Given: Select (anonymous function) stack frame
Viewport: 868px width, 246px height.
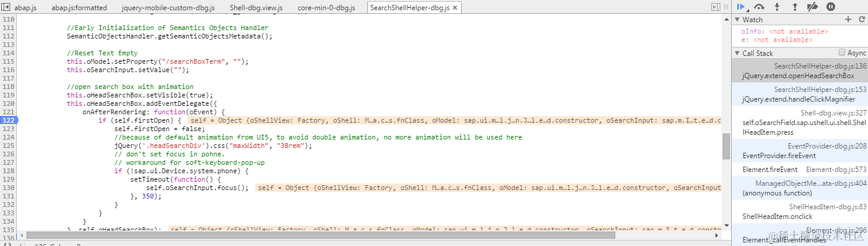Looking at the screenshot, I should click(800, 188).
